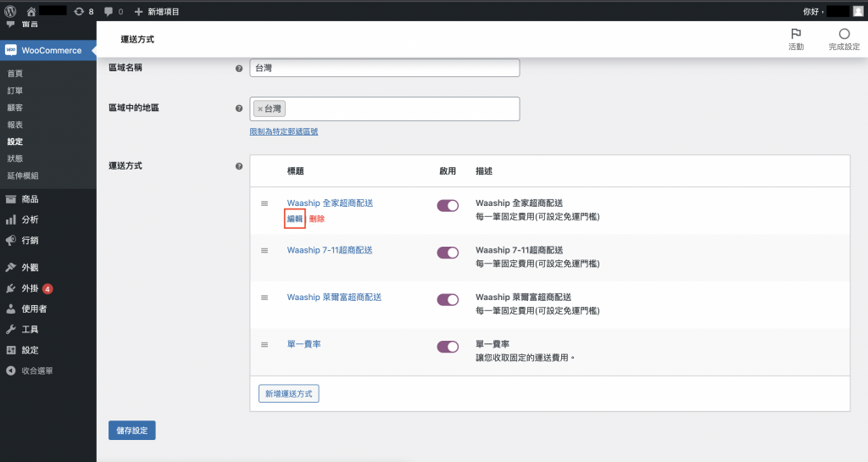Open the updates icon showing 8
The width and height of the screenshot is (868, 462).
coord(80,12)
